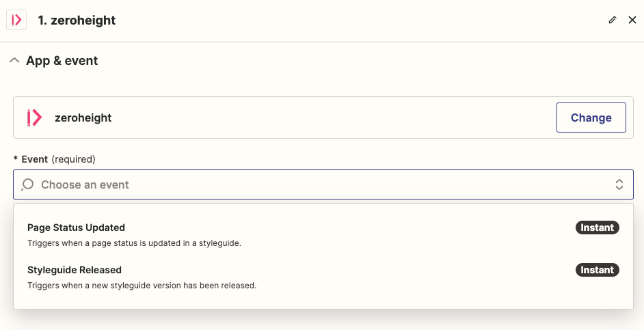Click the 'Triggers when a new styleguide version' description
The width and height of the screenshot is (644, 330).
[x=142, y=286]
